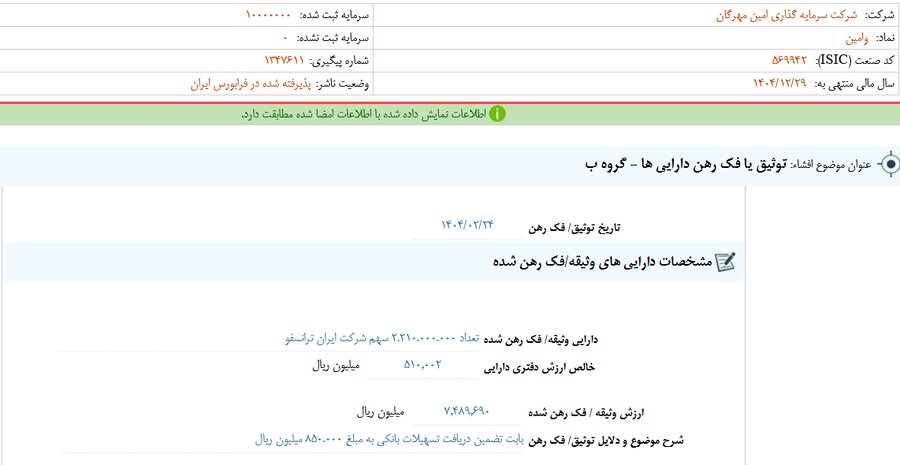Image resolution: width=900 pixels, height=465 pixels.
Task: Select tracking number ۱۳۴۷۶۱۱
Action: 284,60
